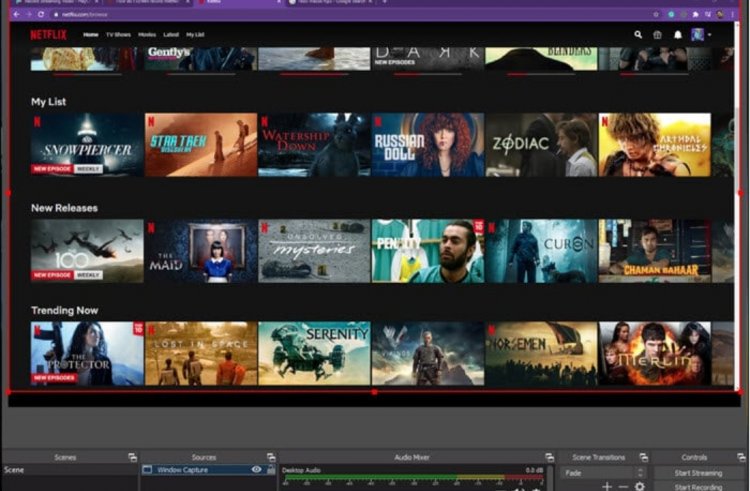This screenshot has width=750, height=491.
Task: Click the Netflix logo
Action: point(48,34)
